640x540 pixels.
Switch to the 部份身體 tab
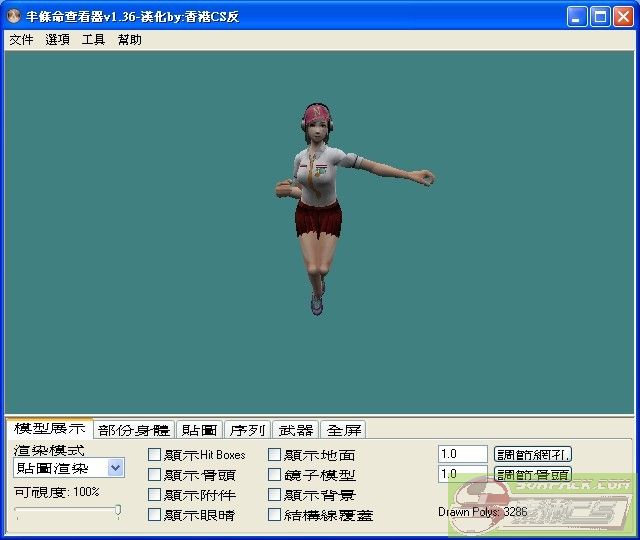coord(134,430)
